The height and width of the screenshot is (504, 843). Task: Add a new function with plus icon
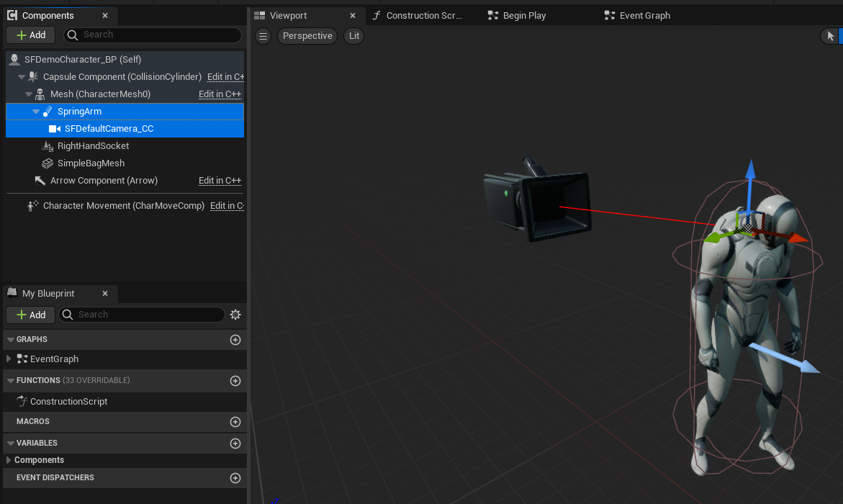click(x=235, y=381)
